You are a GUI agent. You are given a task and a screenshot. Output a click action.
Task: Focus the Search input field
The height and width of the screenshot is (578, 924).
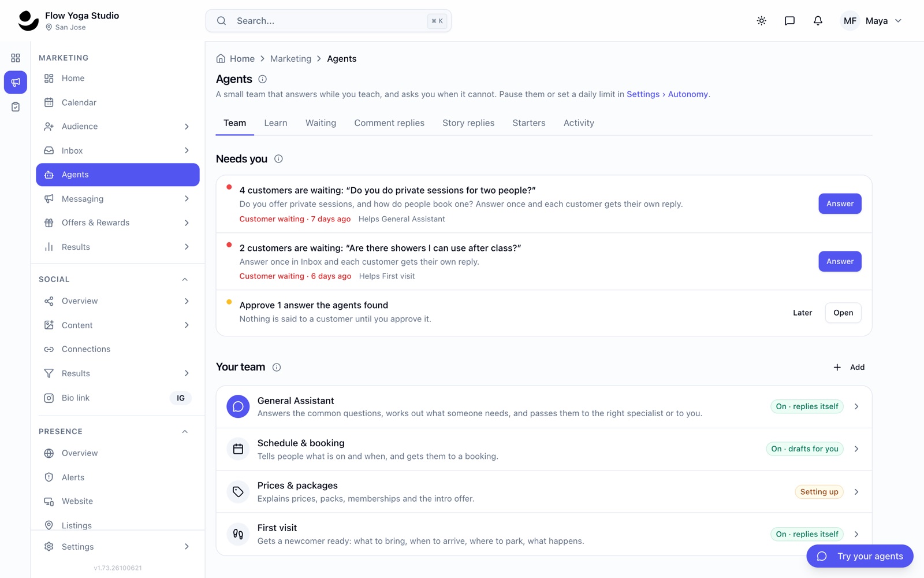[x=329, y=21]
